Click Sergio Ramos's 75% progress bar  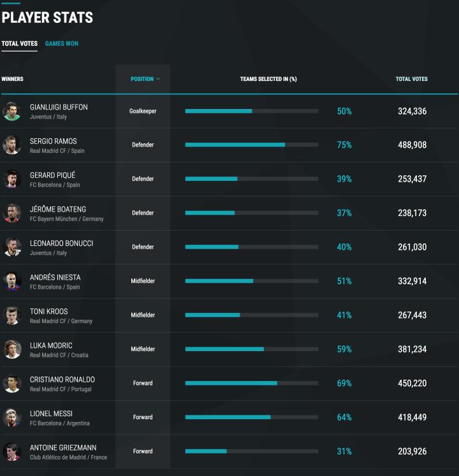[251, 145]
